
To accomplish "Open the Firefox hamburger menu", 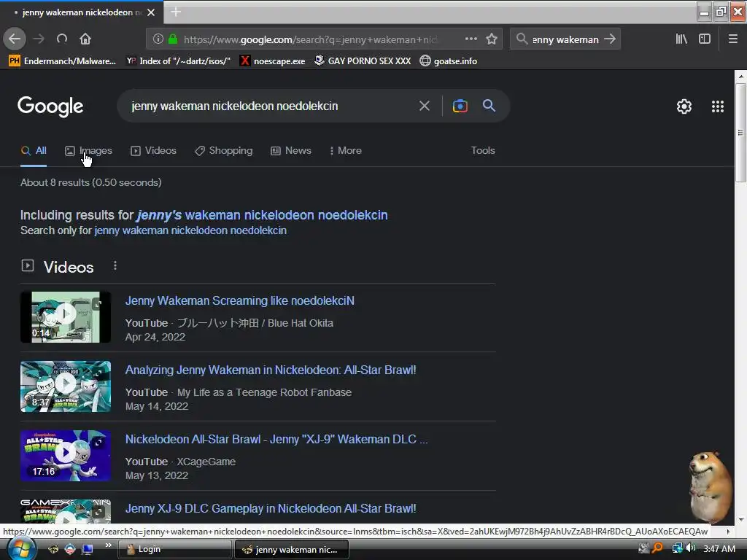I will point(732,39).
